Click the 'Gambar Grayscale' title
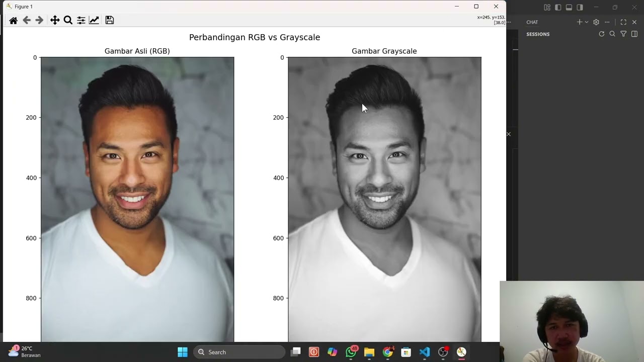644x362 pixels. (384, 51)
